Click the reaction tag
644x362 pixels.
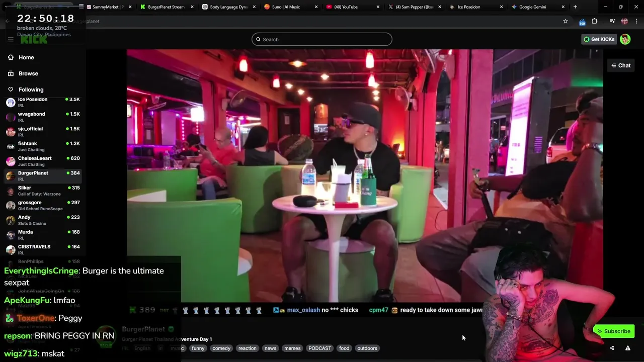pyautogui.click(x=247, y=348)
